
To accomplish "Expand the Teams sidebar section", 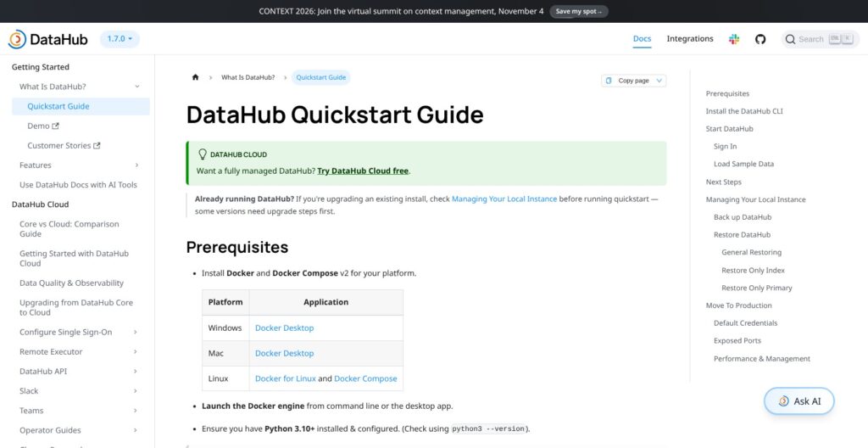I will (x=136, y=411).
